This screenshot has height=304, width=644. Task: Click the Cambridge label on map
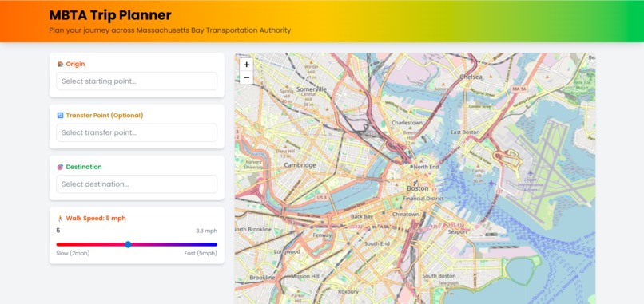pos(300,165)
